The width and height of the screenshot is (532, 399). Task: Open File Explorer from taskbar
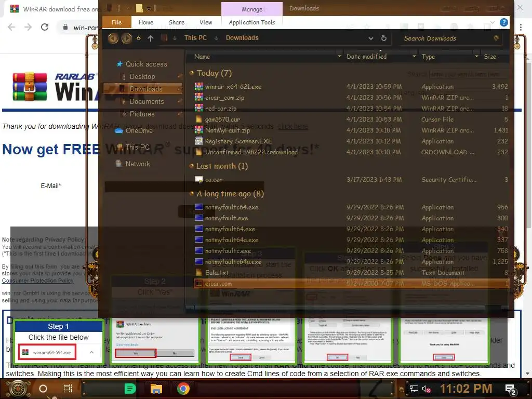pos(156,389)
